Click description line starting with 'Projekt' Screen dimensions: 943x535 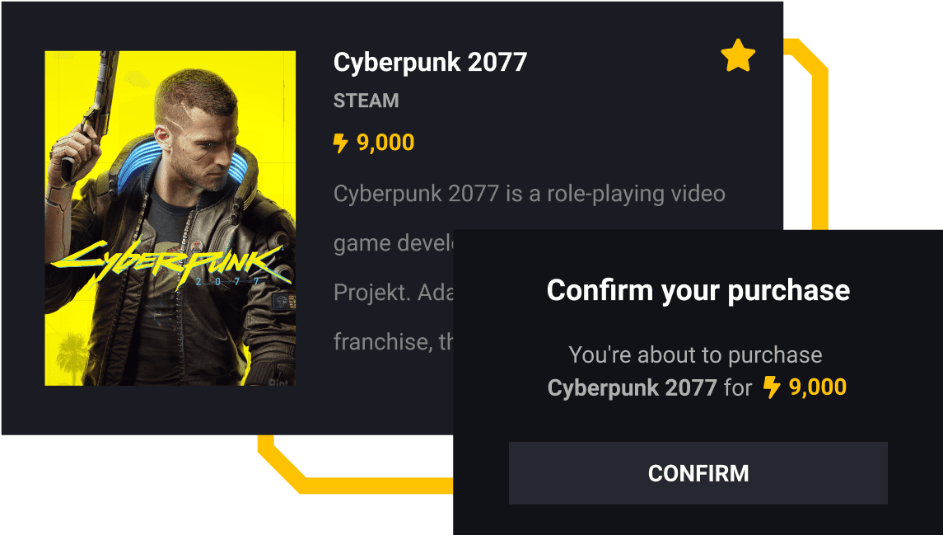(x=393, y=292)
